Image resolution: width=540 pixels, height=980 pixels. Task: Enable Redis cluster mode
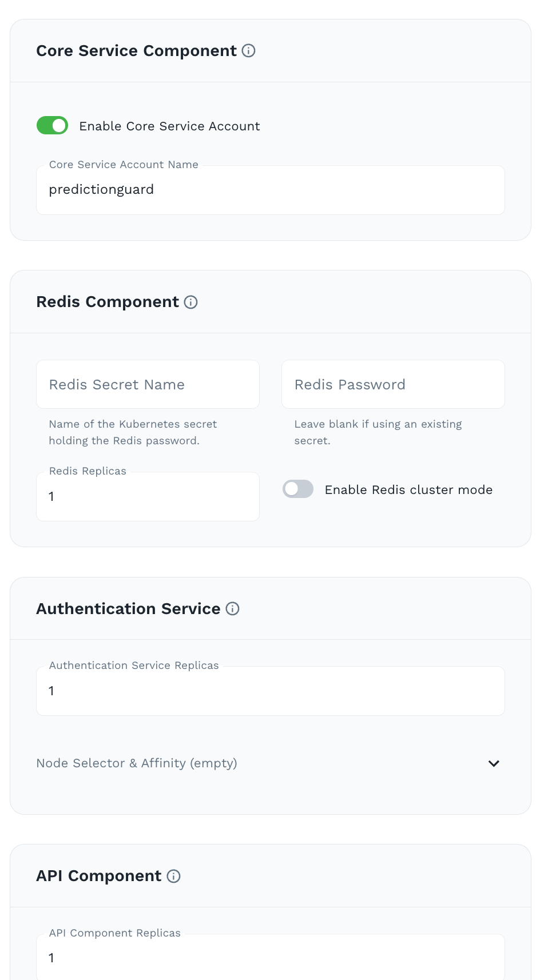tap(298, 489)
